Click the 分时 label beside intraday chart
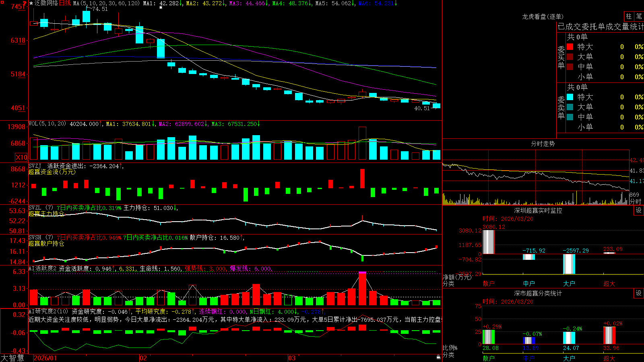This screenshot has width=644, height=362. click(636, 202)
